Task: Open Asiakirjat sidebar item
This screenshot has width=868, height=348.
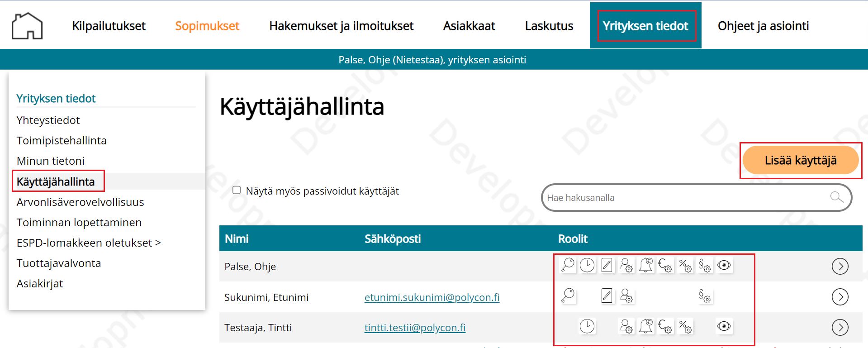Action: click(x=40, y=284)
